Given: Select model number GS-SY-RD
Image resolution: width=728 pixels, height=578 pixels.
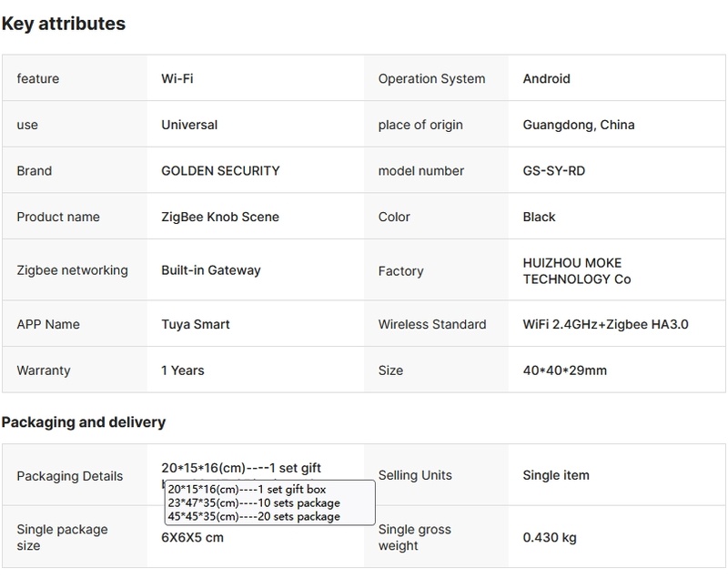Looking at the screenshot, I should 553,171.
